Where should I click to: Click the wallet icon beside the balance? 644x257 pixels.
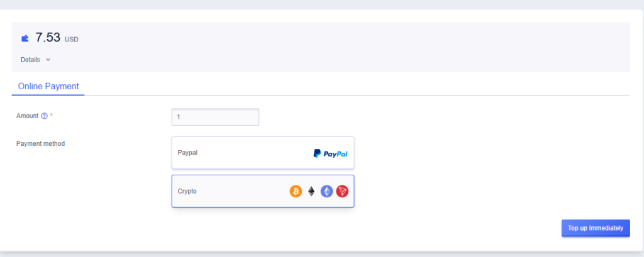pyautogui.click(x=25, y=38)
